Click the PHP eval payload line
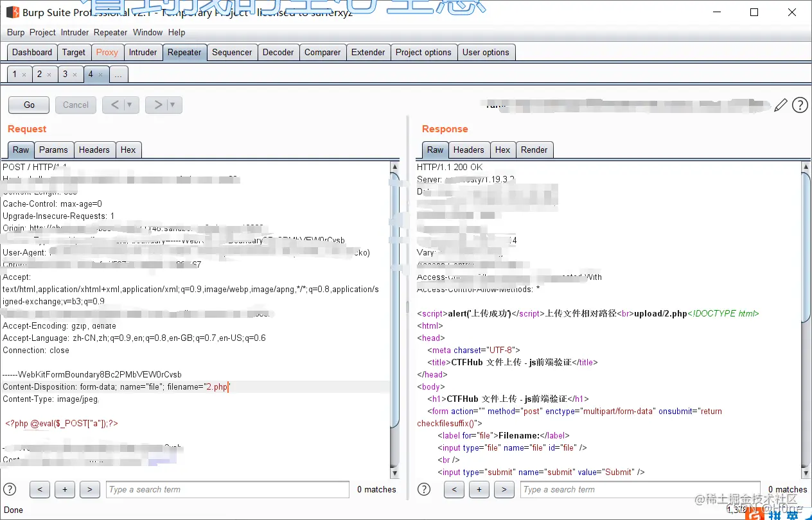 62,424
